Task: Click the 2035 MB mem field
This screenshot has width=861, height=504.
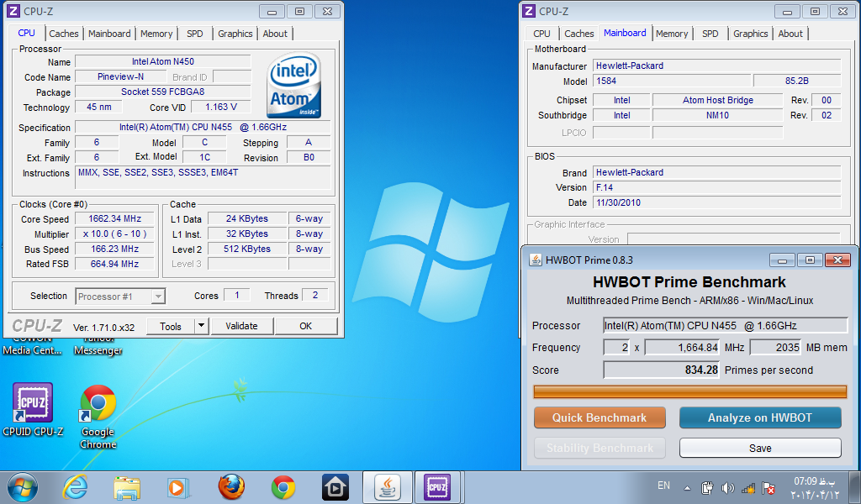Action: pyautogui.click(x=775, y=347)
